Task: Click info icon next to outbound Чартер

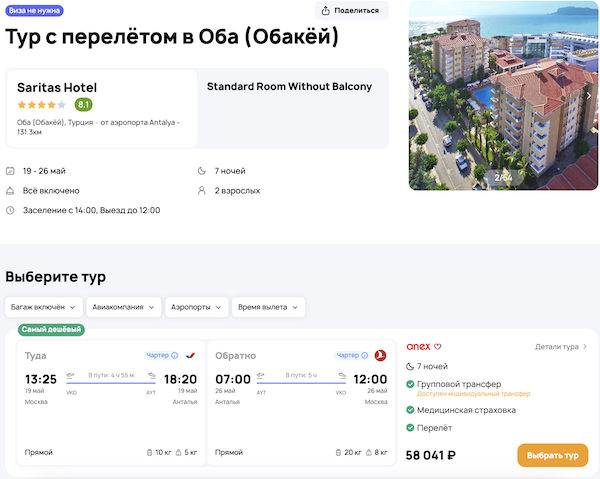Action: click(175, 355)
